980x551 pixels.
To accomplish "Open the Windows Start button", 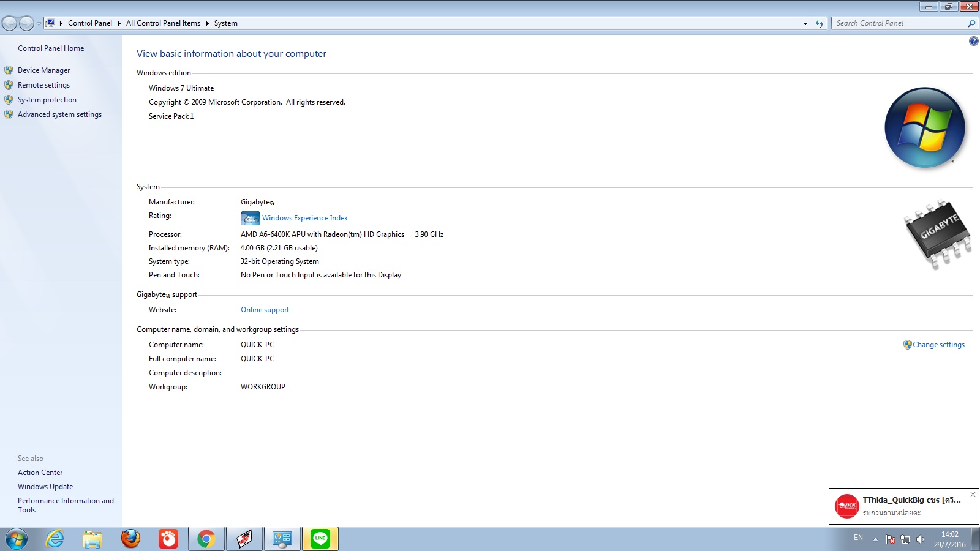I will [x=17, y=539].
